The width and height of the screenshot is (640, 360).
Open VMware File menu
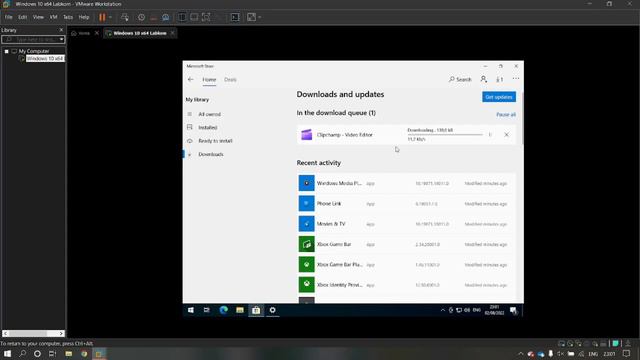[9, 17]
